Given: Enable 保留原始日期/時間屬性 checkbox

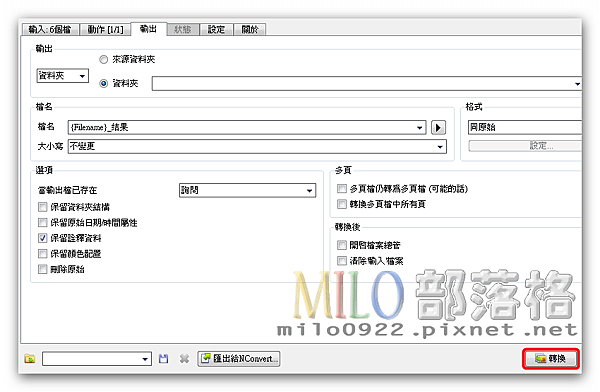Looking at the screenshot, I should [42, 222].
